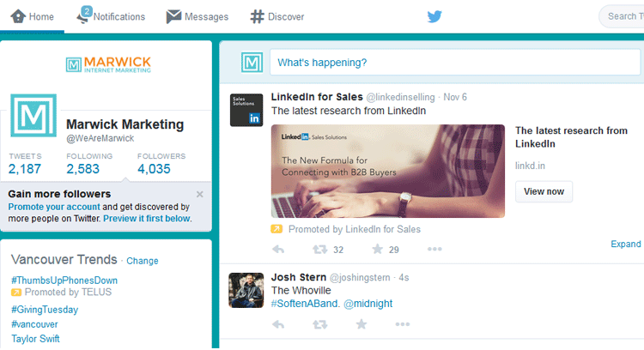Viewport: 644px width, 350px height.
Task: Reply to the Josh Stern tweet
Action: coord(278,324)
